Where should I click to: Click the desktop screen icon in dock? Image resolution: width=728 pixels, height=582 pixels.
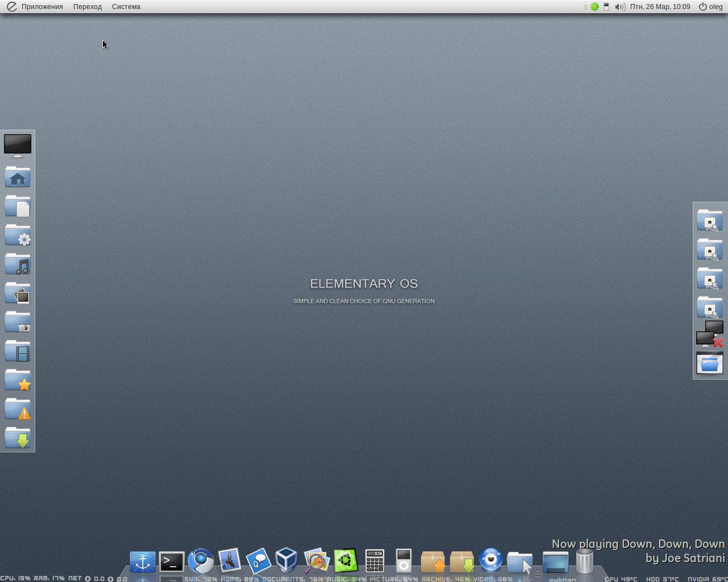(556, 562)
